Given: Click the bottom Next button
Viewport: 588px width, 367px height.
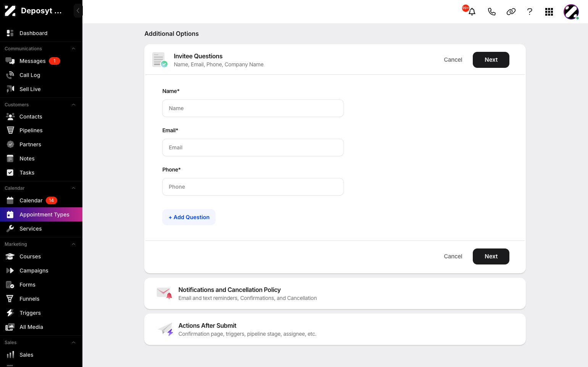Looking at the screenshot, I should coord(491,256).
